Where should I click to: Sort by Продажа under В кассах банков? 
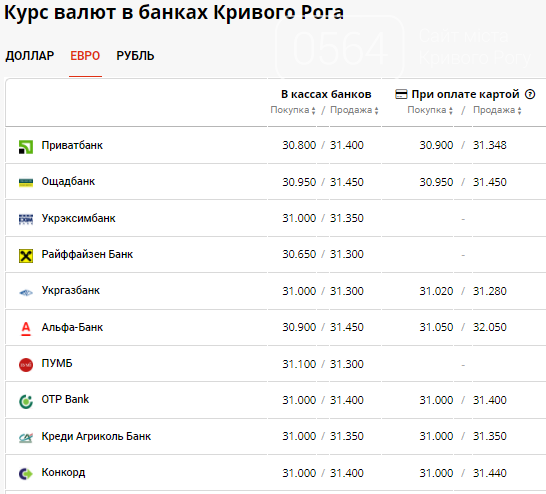click(354, 110)
